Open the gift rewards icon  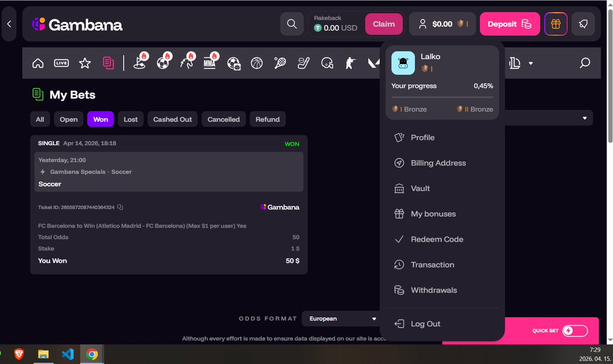(556, 24)
